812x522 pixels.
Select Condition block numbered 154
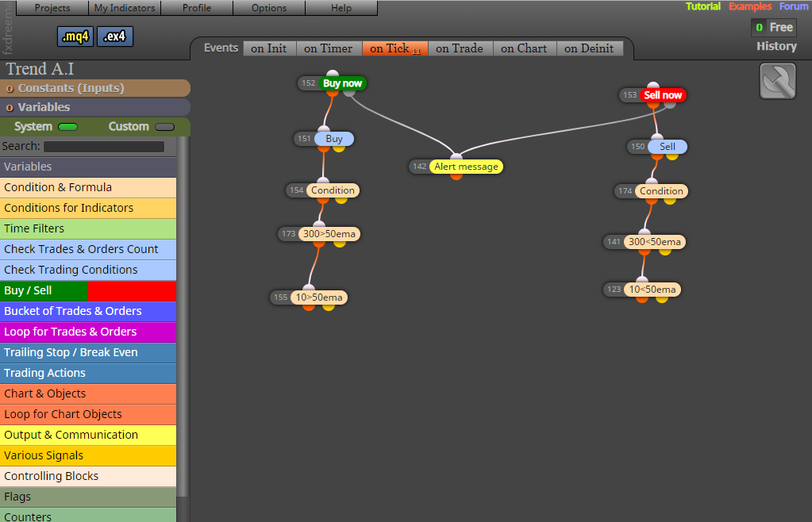click(x=333, y=190)
